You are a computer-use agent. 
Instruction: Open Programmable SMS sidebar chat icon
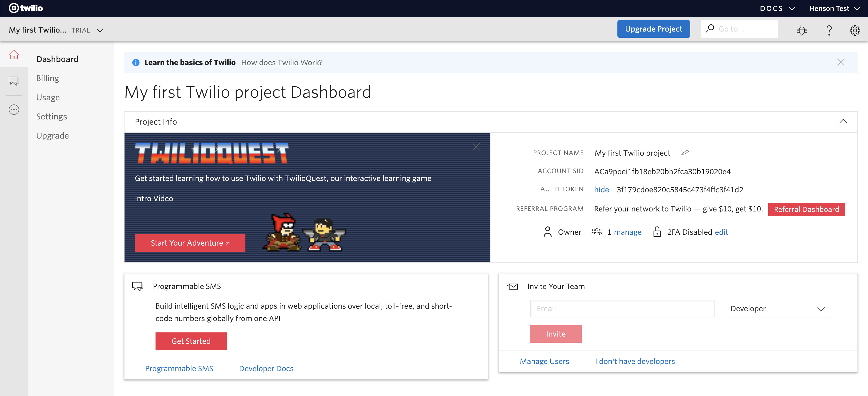pos(14,81)
